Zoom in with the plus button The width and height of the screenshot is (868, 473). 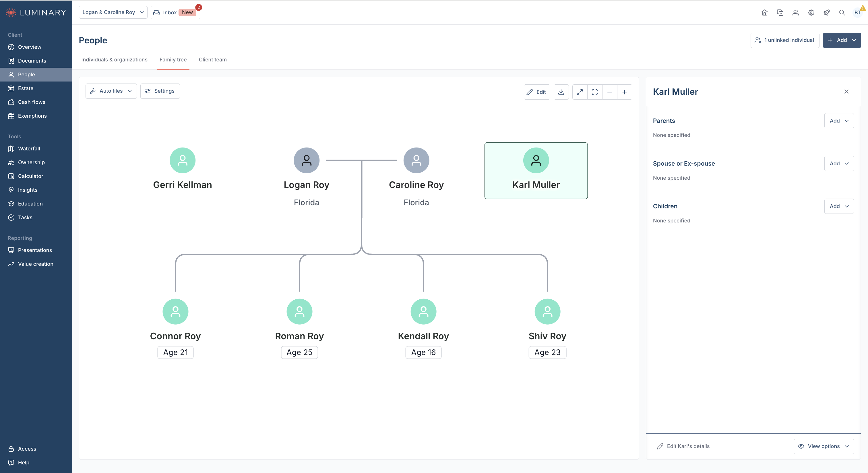[624, 92]
